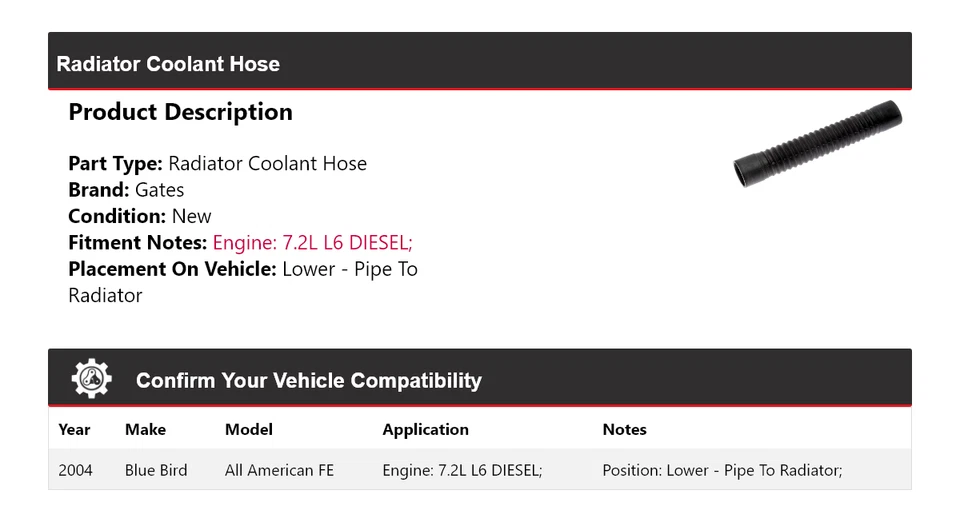Select the Blue Bird make cell
960x522 pixels.
tap(156, 470)
